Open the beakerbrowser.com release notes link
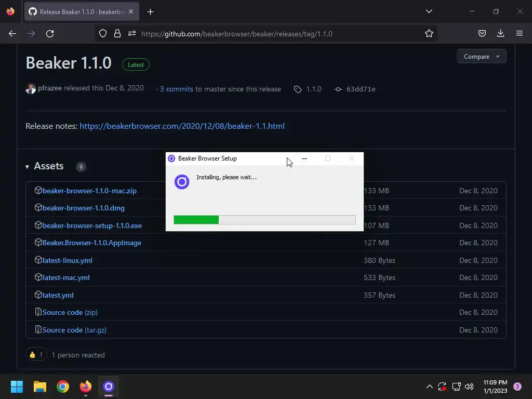The image size is (532, 399). [x=182, y=126]
